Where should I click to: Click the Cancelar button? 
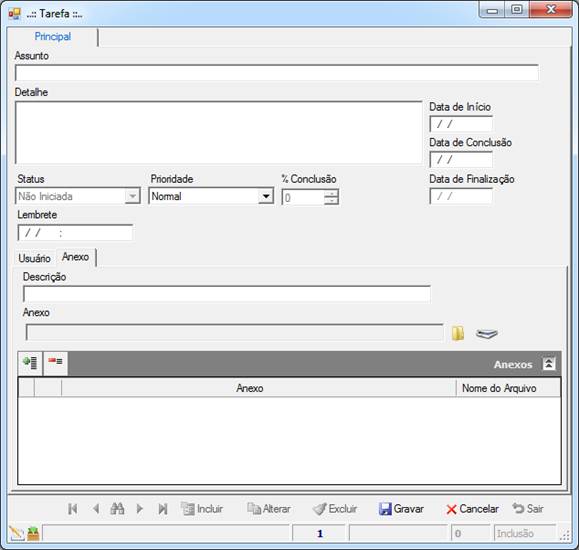(x=472, y=509)
